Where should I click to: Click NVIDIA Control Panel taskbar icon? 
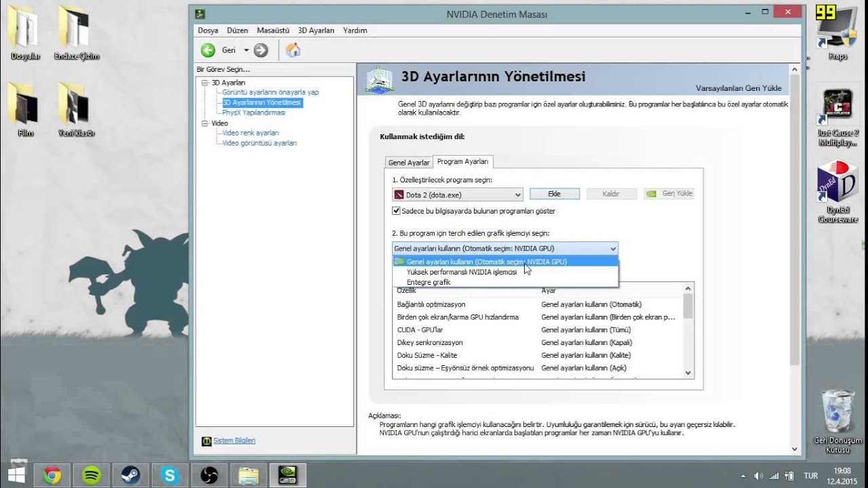[x=288, y=475]
